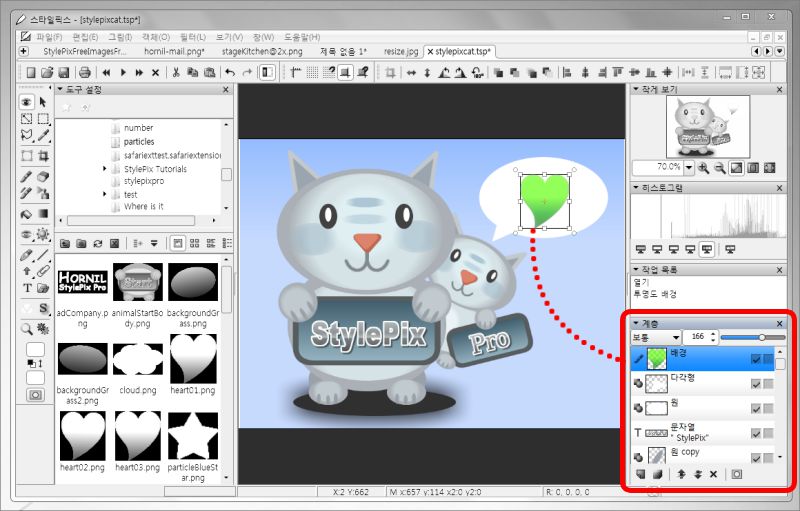This screenshot has width=800, height=511.
Task: Select the crop tool in toolbox
Action: point(43,156)
